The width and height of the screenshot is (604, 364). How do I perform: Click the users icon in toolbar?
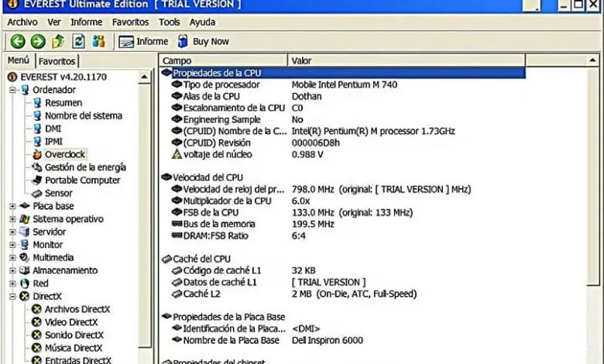(x=98, y=41)
